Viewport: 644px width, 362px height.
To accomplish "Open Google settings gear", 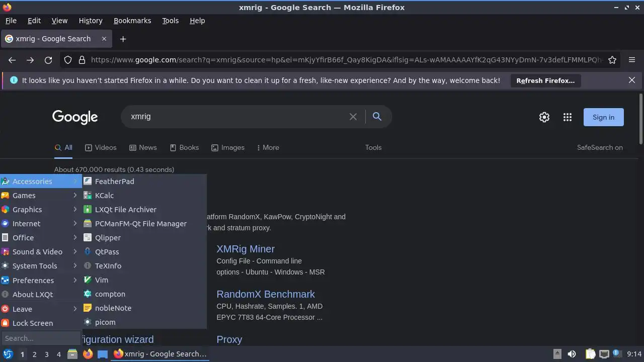I will (544, 117).
